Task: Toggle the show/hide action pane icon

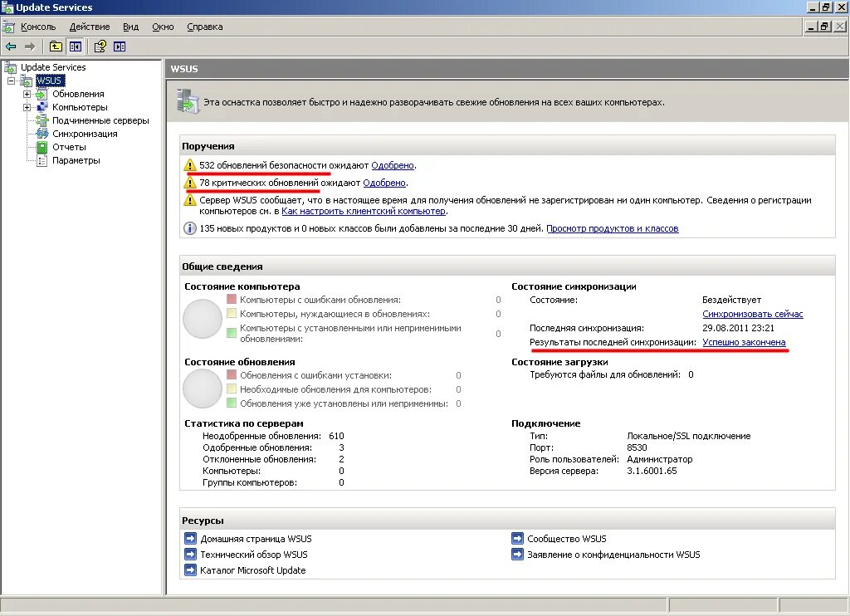Action: tap(120, 46)
